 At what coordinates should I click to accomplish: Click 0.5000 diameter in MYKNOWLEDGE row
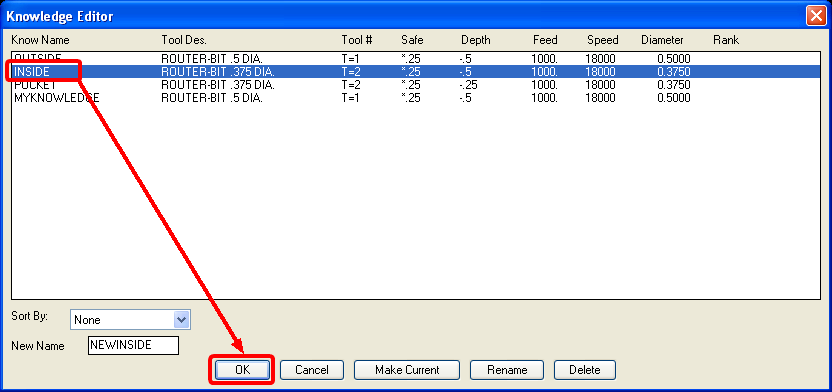click(x=674, y=98)
